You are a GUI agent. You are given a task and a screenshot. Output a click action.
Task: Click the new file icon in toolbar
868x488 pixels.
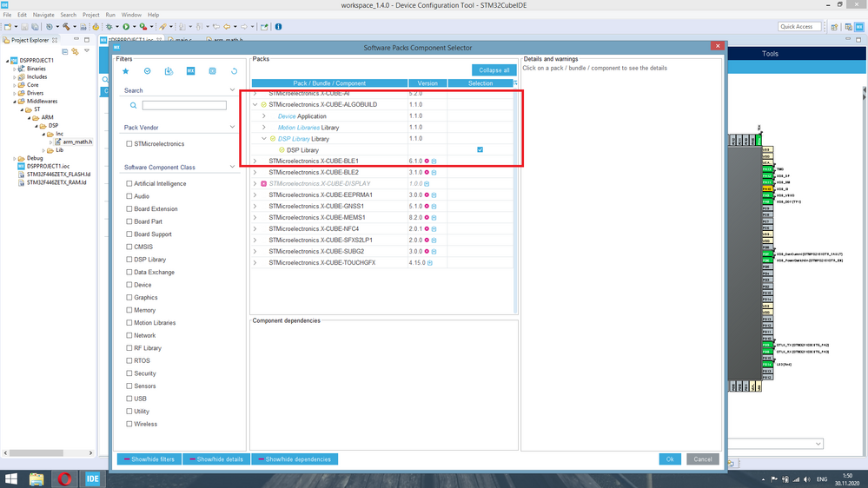[8, 27]
